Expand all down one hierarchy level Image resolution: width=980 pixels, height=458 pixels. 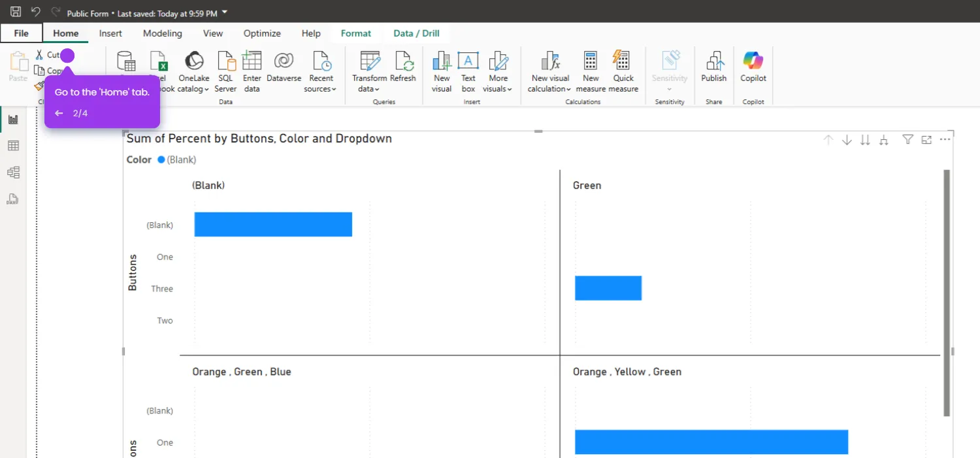(884, 140)
